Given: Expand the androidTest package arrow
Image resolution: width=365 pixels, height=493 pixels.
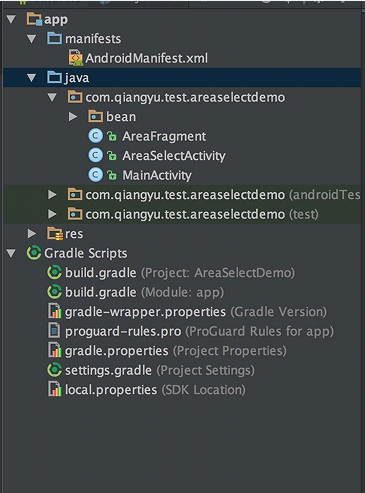Looking at the screenshot, I should (x=52, y=194).
